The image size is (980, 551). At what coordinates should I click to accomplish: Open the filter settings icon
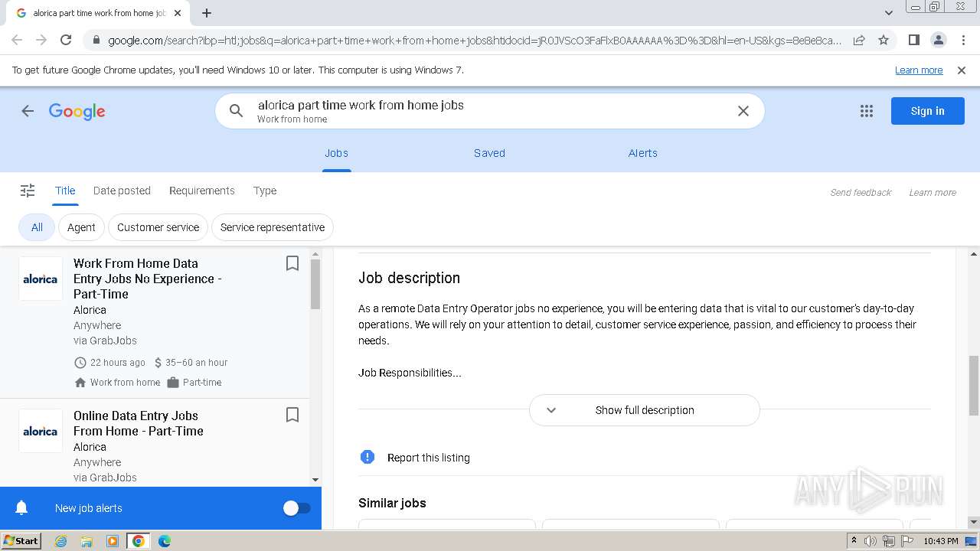28,191
